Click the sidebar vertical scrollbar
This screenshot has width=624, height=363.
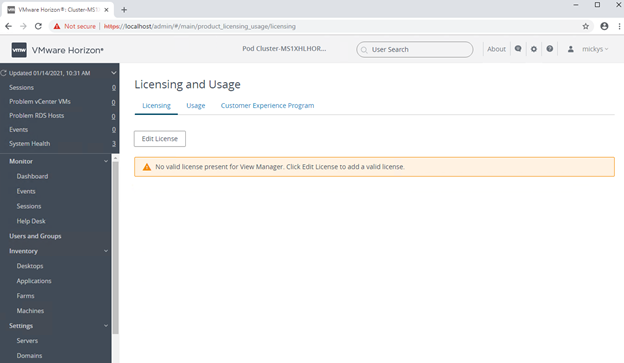click(x=115, y=247)
